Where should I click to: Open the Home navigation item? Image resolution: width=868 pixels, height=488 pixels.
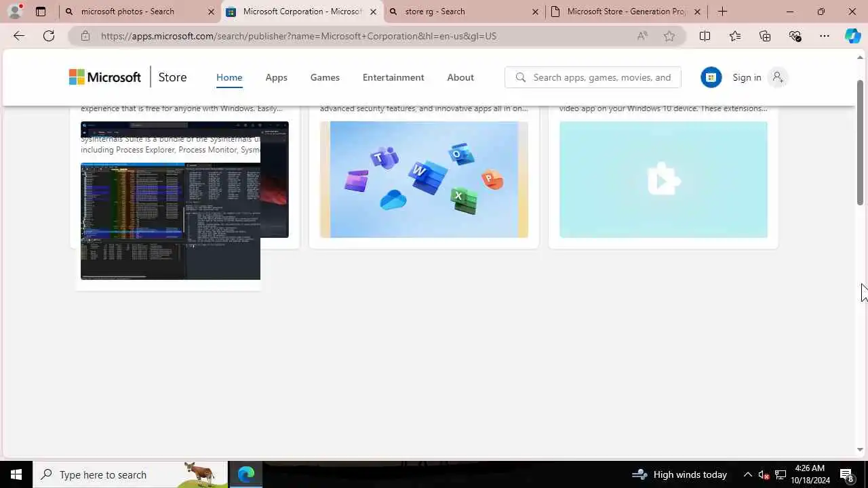tap(229, 77)
